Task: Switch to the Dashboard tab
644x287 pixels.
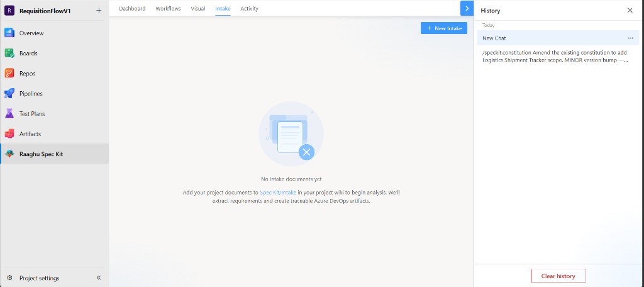Action: [132, 9]
